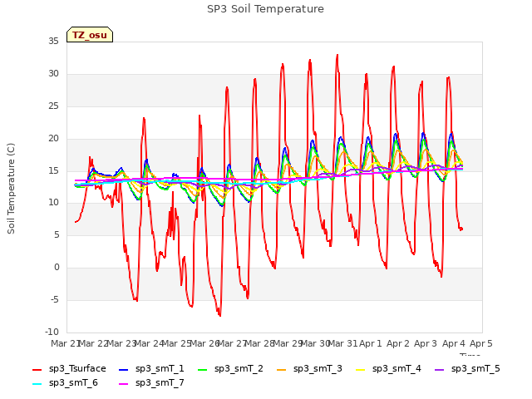Click the 25 y-axis tick label
Screen dimensions: 532x399
pos(53,106)
